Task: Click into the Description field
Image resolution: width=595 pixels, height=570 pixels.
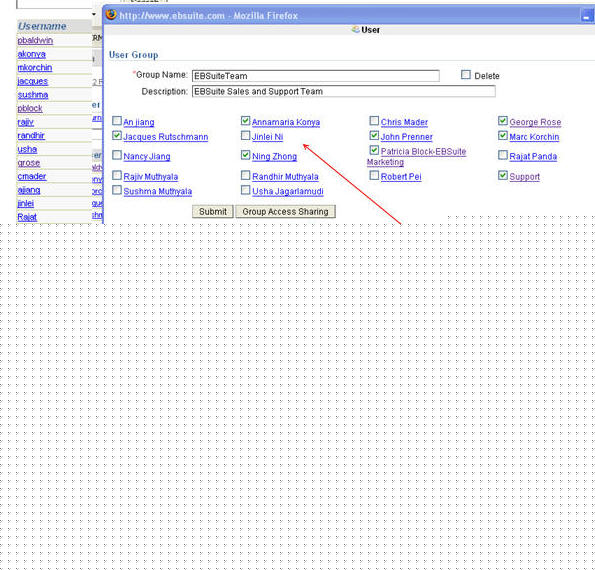Action: point(343,91)
